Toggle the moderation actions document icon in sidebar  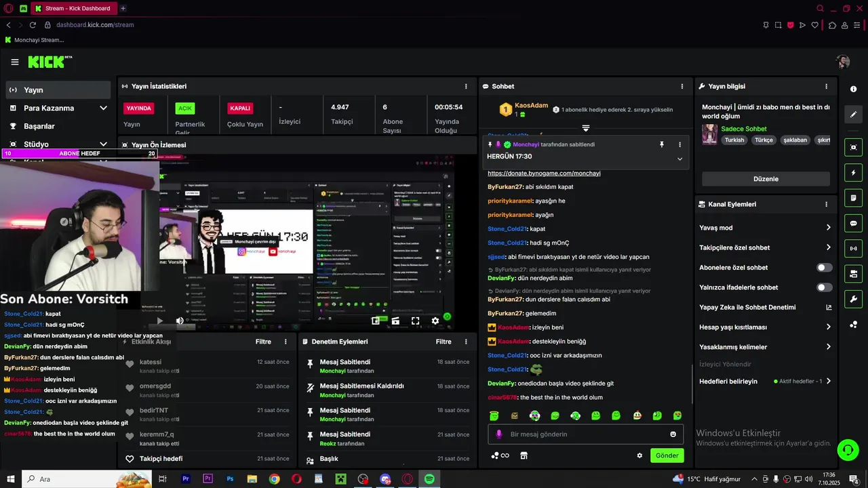click(853, 198)
